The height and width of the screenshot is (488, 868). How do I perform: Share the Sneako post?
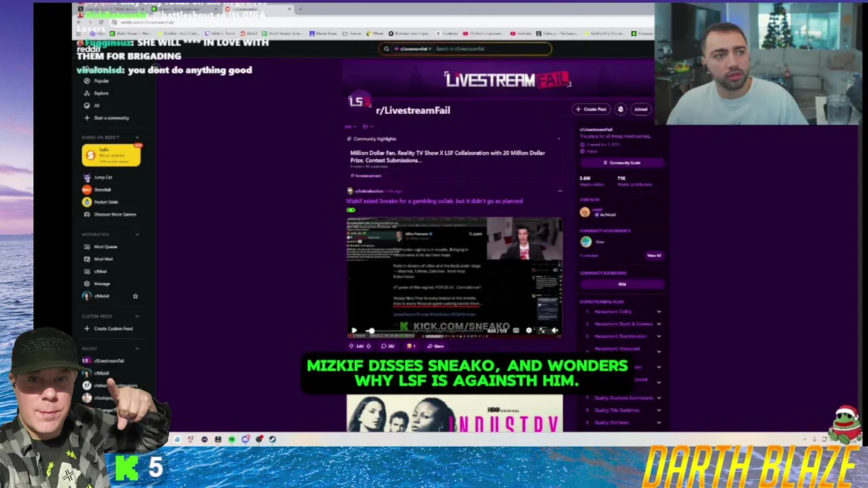point(436,346)
